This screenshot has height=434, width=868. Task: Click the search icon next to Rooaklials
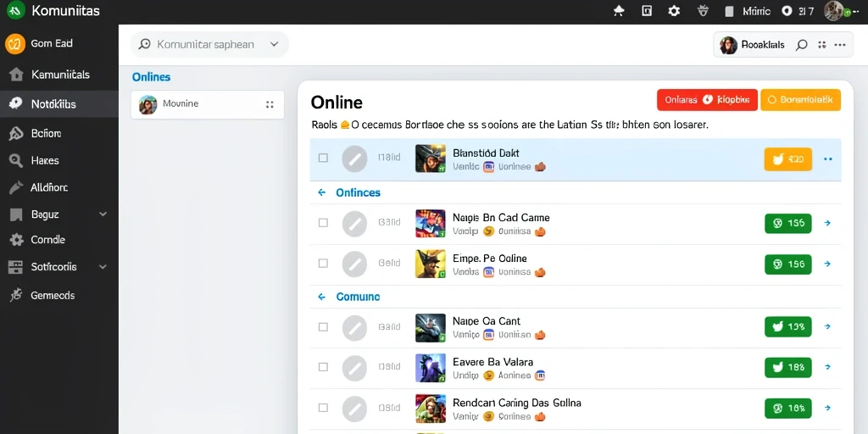point(801,46)
